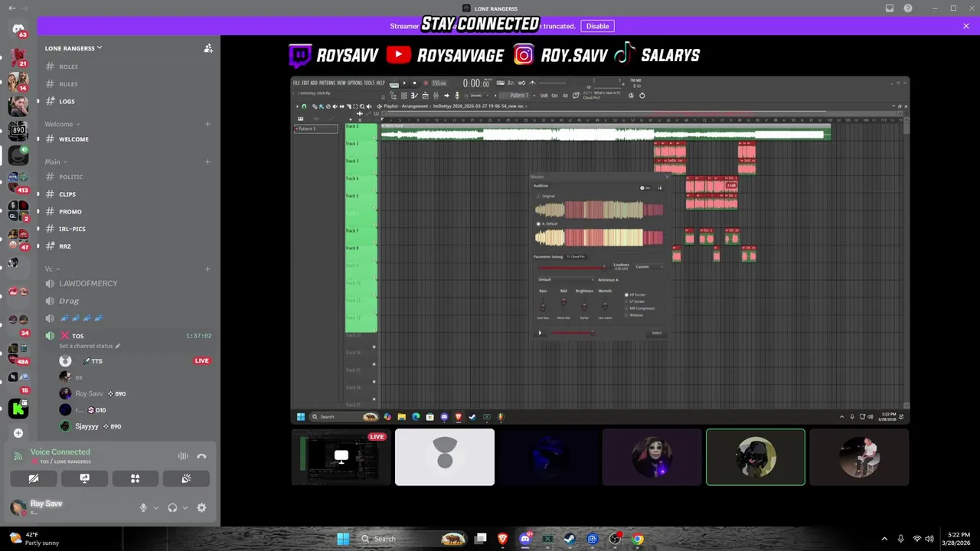This screenshot has width=980, height=551.
Task: Expand the microphone input options arrow
Action: click(x=156, y=507)
